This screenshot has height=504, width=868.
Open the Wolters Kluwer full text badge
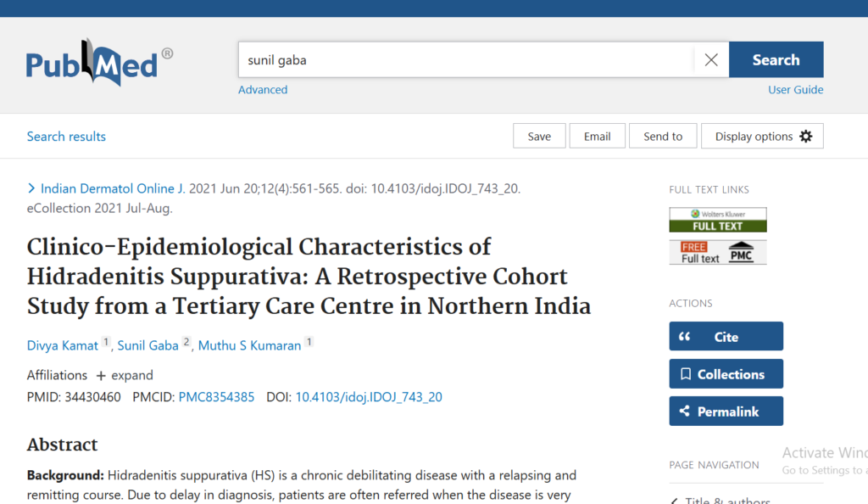pyautogui.click(x=717, y=220)
